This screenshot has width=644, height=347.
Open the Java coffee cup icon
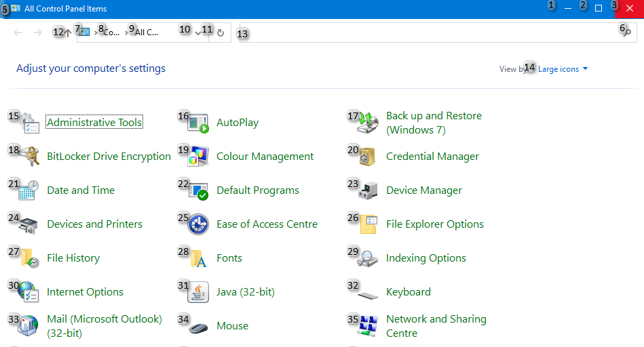tap(198, 292)
